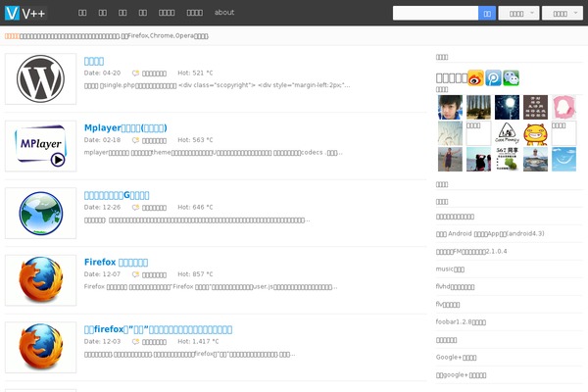Click the V++ site logo
Screen dimensions: 588x392
pos(25,13)
